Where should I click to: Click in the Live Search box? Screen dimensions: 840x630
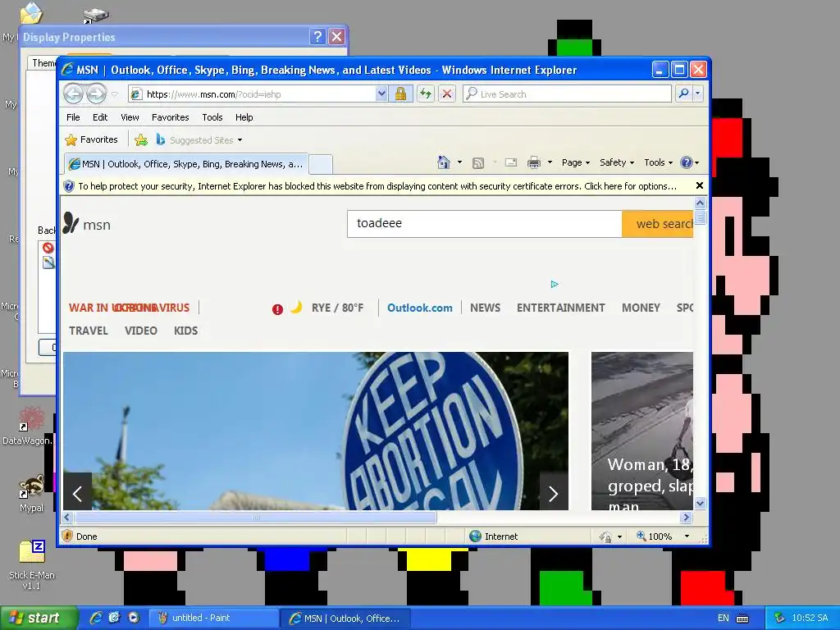(567, 94)
